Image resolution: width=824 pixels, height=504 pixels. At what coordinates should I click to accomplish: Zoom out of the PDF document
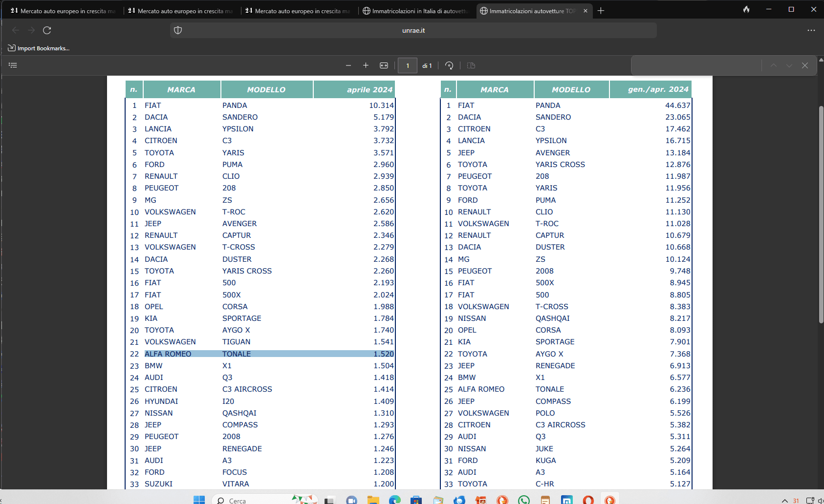point(348,65)
